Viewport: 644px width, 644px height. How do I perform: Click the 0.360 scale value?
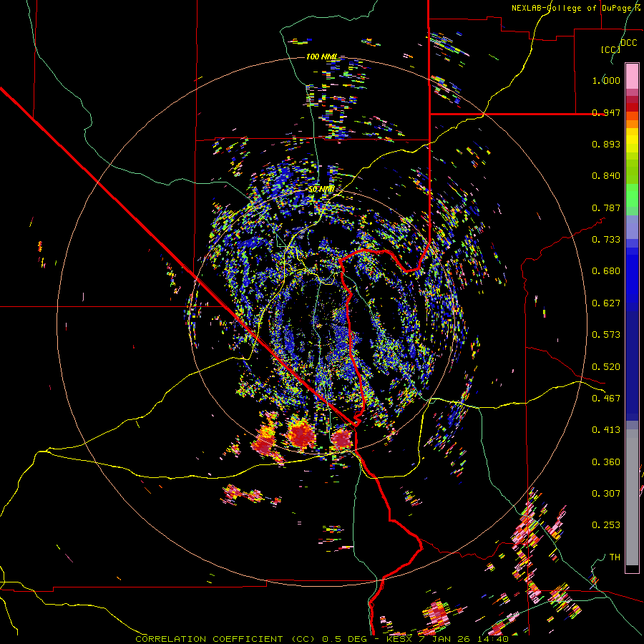[x=606, y=462]
